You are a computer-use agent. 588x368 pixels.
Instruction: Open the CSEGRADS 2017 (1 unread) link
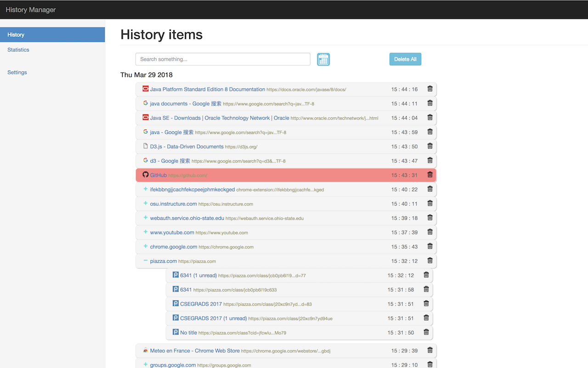[x=214, y=318]
